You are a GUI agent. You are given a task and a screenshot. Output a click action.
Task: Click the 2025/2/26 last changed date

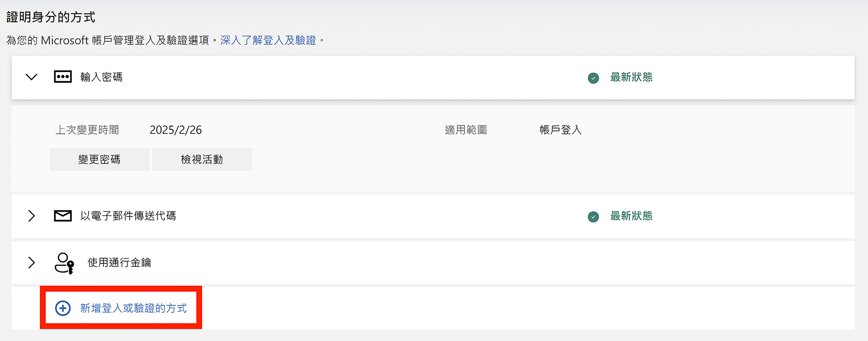point(176,130)
